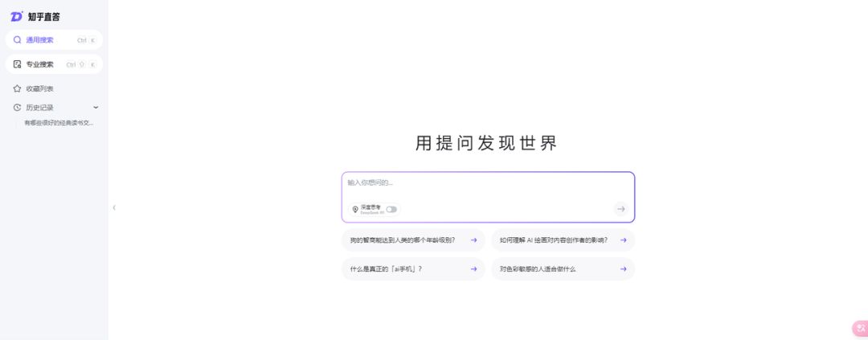
Task: Switch to 专业搜索 professional search
Action: click(40, 64)
